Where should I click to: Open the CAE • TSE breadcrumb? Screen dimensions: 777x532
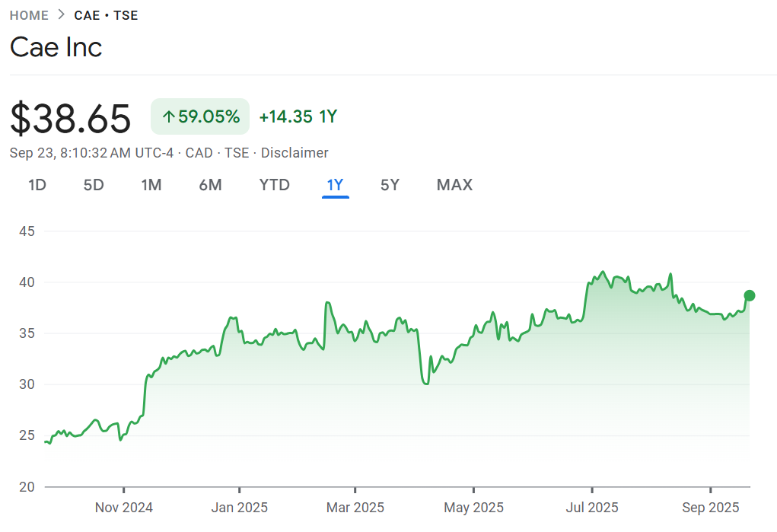[106, 15]
